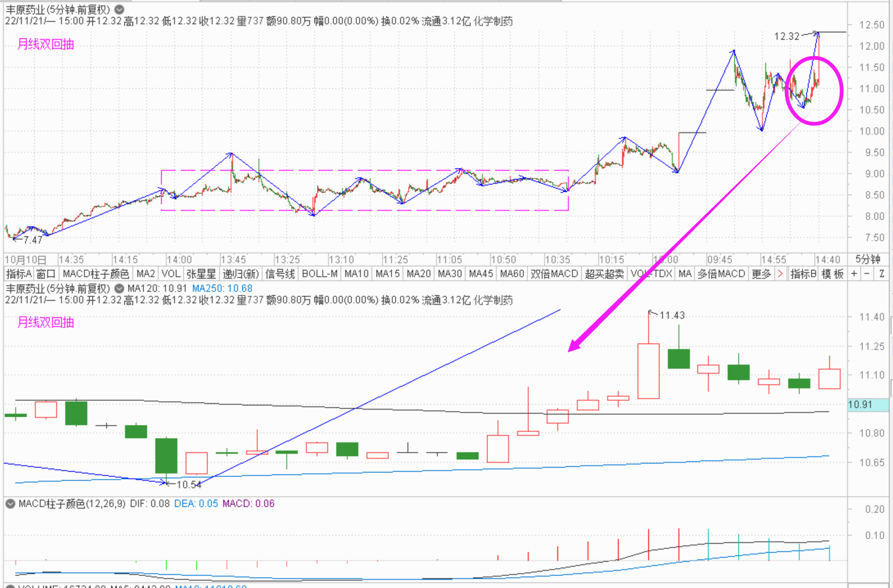The height and width of the screenshot is (588, 893).
Task: Click highlighted 10.91 price on right axis
Action: 868,405
